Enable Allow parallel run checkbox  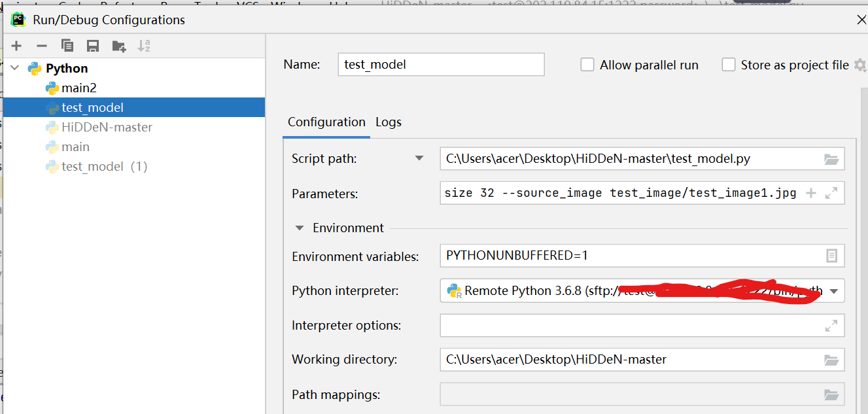click(587, 65)
